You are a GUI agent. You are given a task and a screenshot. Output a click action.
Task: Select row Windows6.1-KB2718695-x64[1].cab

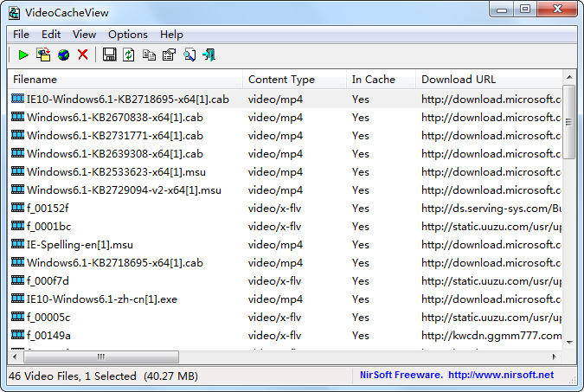285,263
